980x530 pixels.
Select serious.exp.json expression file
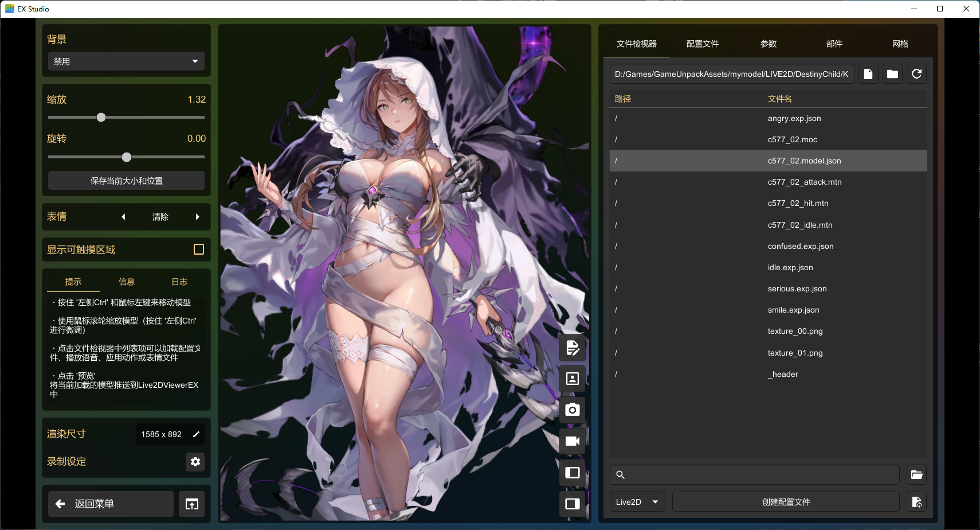[x=768, y=289]
